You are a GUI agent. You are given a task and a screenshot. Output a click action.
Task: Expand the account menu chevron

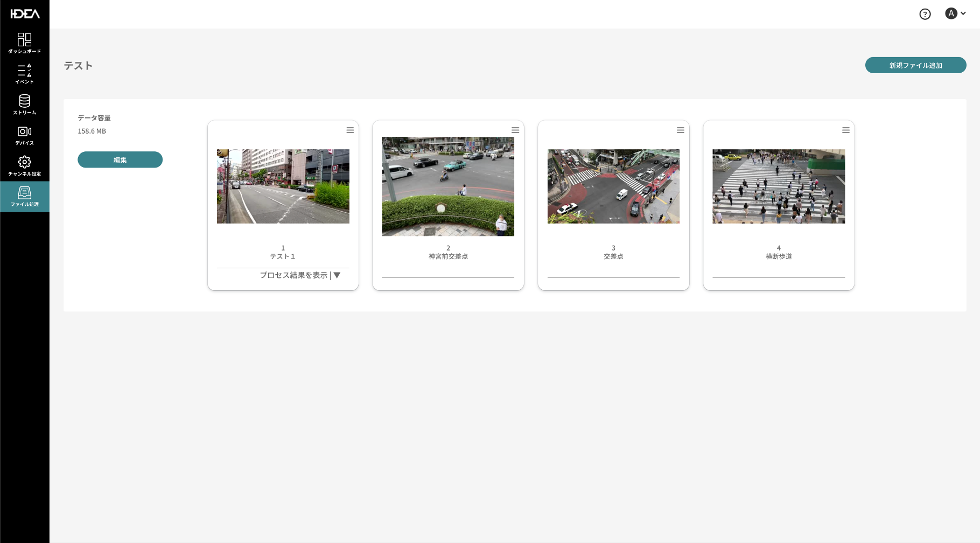963,13
